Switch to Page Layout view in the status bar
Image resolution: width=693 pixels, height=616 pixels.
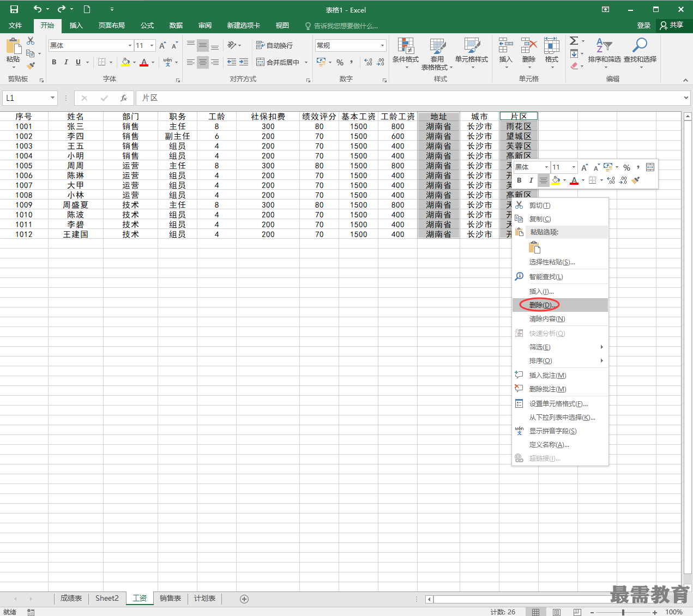click(x=557, y=612)
